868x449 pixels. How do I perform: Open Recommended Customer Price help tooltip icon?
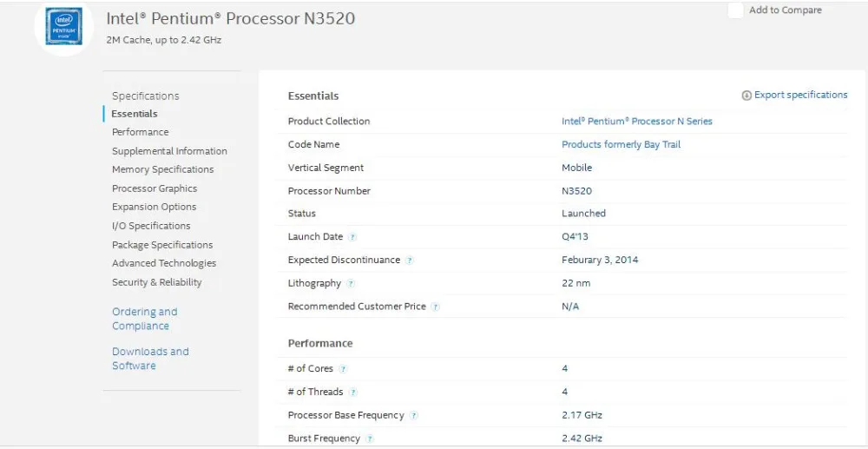pos(436,307)
